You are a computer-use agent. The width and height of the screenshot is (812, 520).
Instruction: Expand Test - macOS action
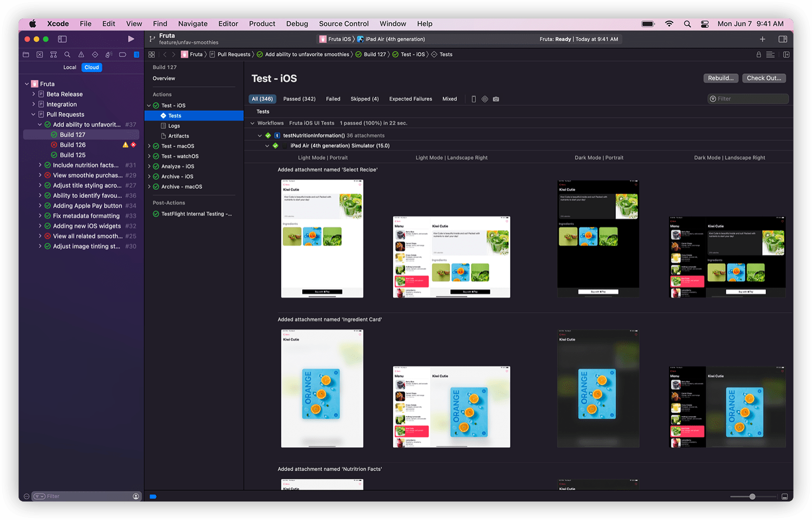149,146
